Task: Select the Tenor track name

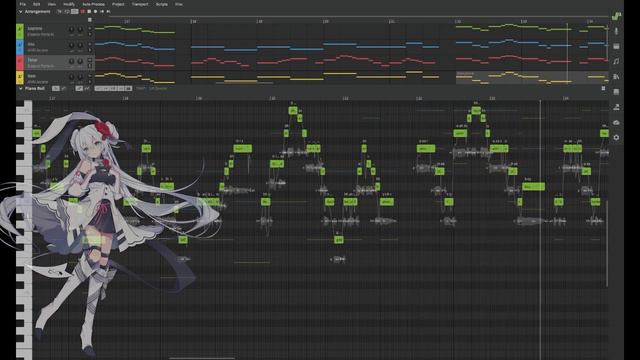Action: [x=32, y=60]
